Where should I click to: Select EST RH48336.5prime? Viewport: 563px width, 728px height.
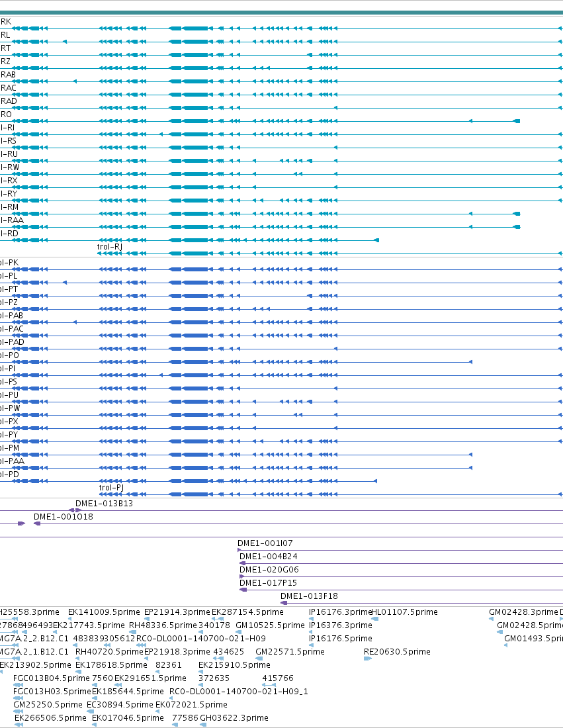tap(163, 625)
